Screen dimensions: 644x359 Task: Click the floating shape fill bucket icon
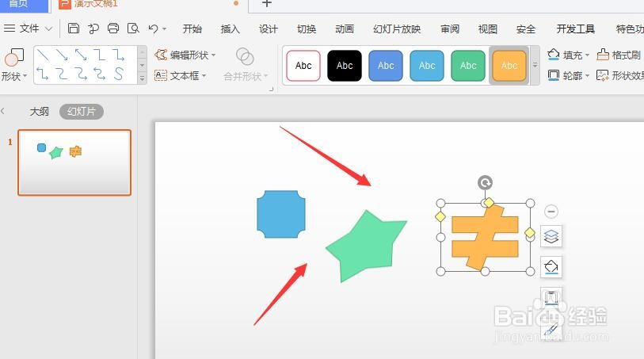point(551,267)
